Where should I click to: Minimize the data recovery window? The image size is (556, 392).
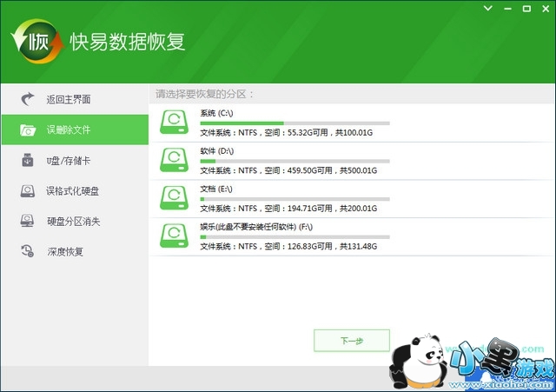[x=507, y=9]
